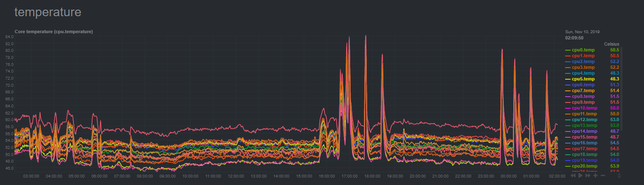The height and width of the screenshot is (185, 644).
Task: Click the temperature section heading
Action: [48, 12]
